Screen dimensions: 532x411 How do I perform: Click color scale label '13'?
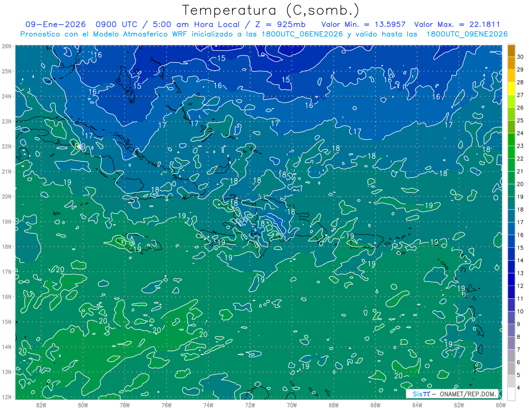coord(520,273)
